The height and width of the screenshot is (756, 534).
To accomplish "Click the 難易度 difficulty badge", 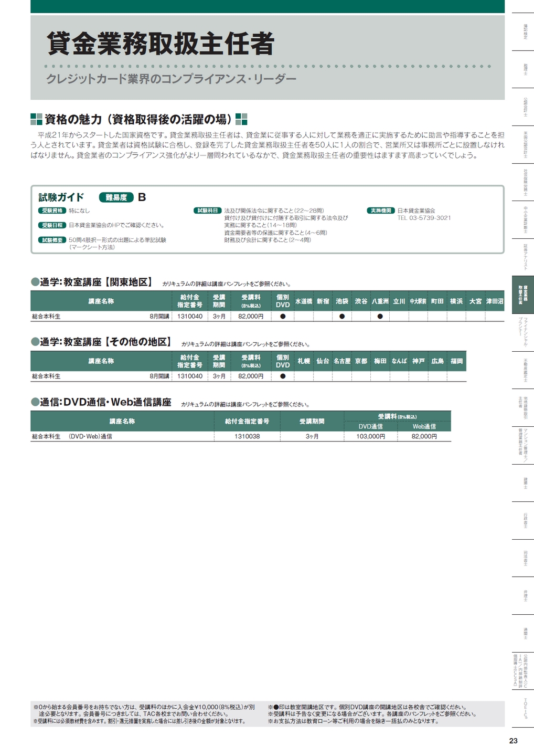I will point(116,197).
